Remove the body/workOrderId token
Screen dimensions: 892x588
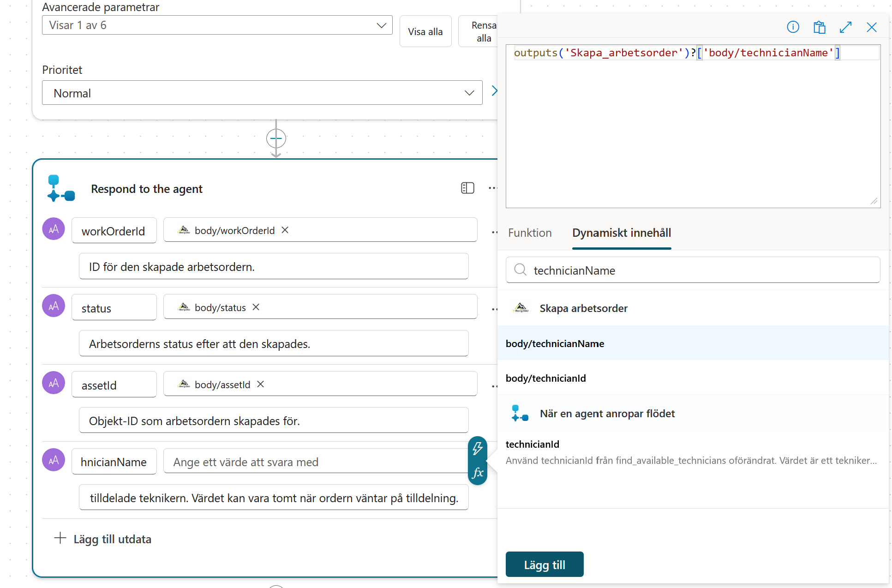point(285,230)
